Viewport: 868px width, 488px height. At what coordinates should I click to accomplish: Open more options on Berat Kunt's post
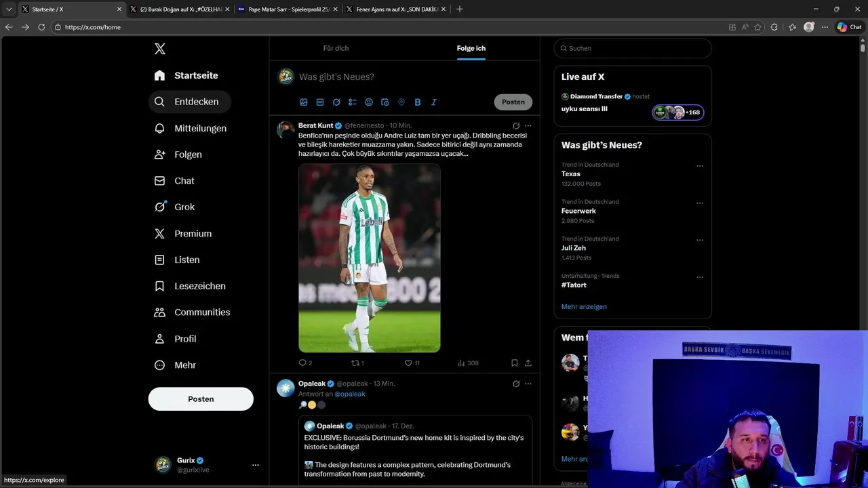coord(528,125)
